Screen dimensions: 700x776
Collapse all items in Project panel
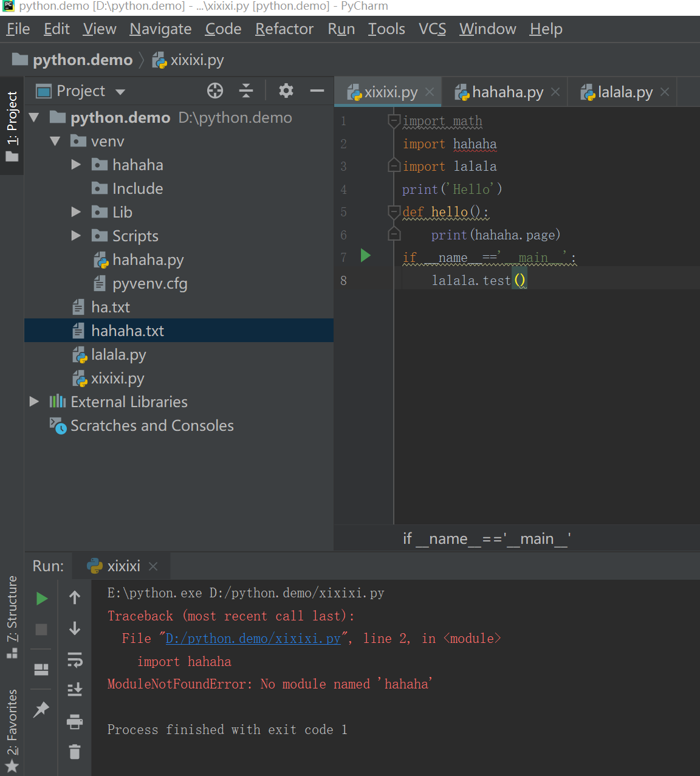246,91
